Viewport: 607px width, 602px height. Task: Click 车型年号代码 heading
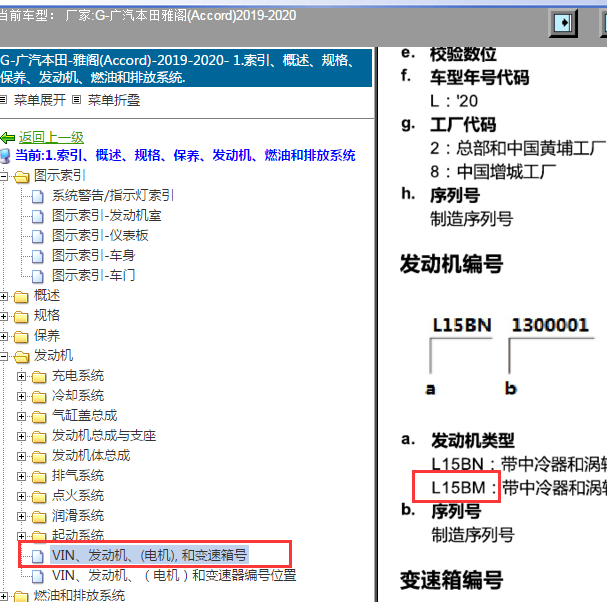coord(480,77)
